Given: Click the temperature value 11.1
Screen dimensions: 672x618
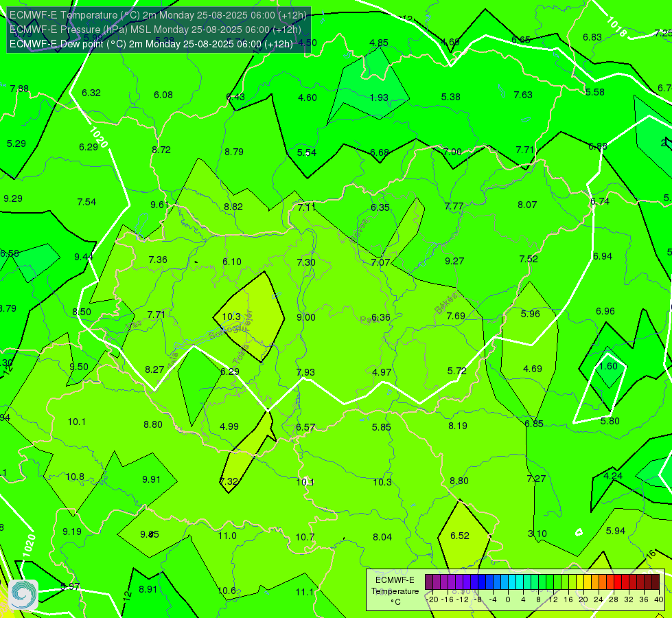Looking at the screenshot, I should coord(305,593).
